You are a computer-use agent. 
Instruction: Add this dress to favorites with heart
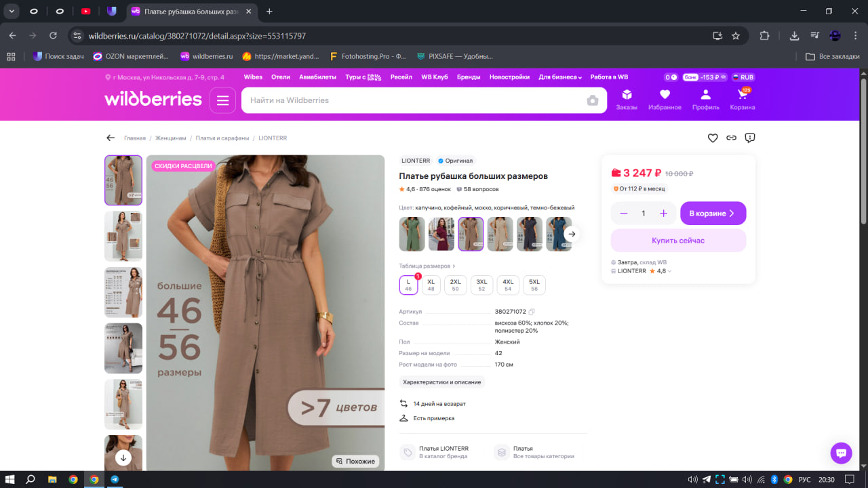[x=713, y=138]
